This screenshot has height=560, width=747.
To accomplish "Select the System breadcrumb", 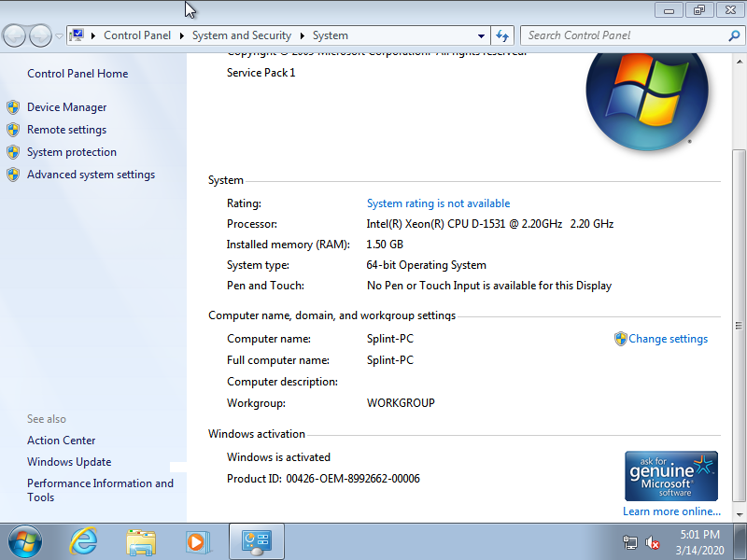I will pyautogui.click(x=331, y=35).
